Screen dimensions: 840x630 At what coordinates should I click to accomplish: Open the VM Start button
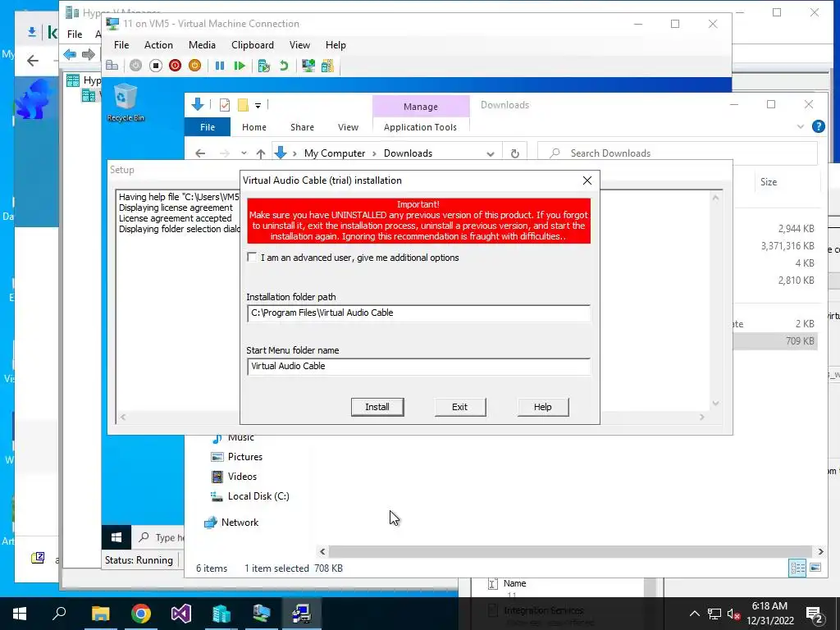(x=116, y=537)
